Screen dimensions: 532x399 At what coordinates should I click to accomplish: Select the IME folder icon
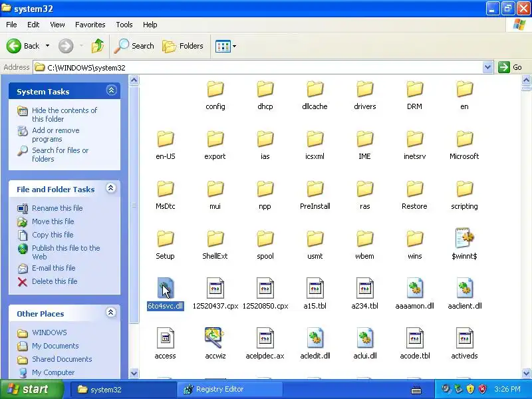coord(364,139)
